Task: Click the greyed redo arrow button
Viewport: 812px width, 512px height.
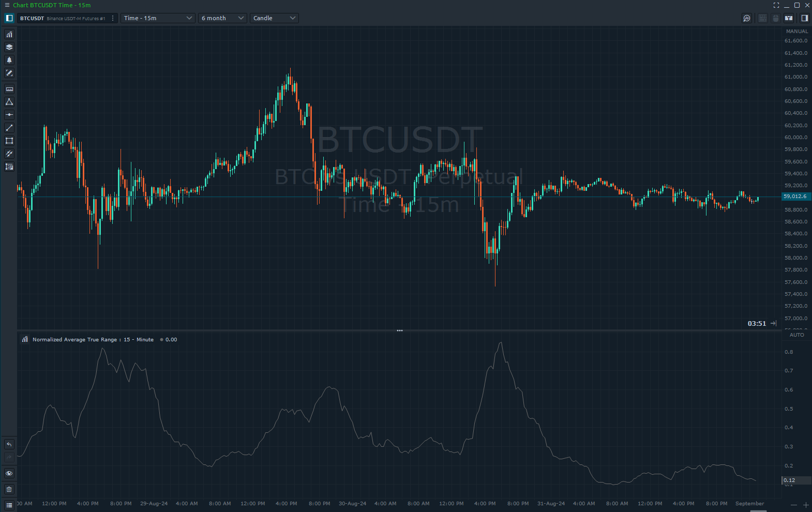Action: tap(9, 457)
